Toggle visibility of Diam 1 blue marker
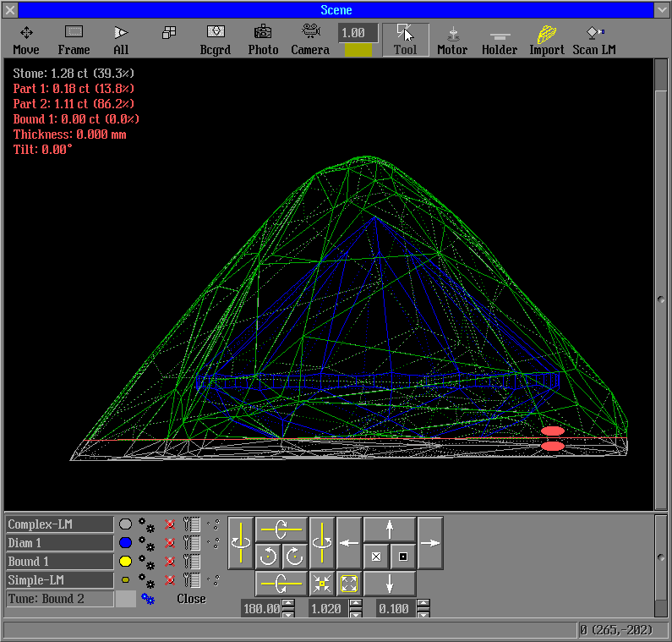 click(125, 543)
